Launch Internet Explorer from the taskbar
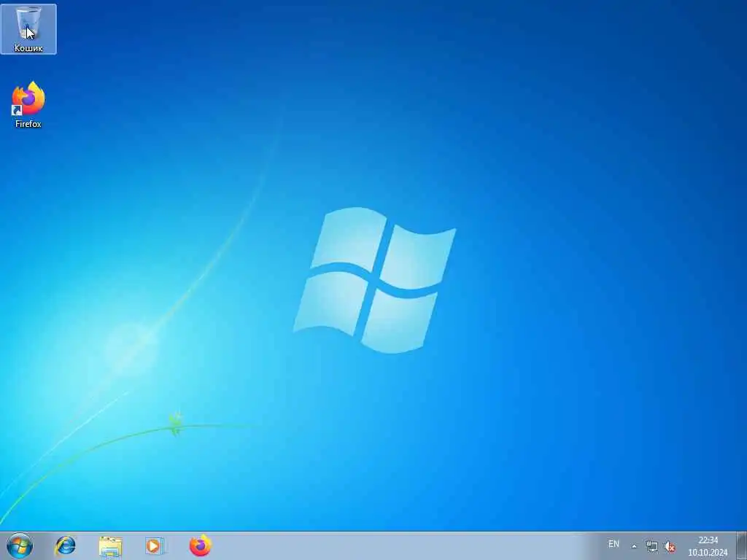The height and width of the screenshot is (560, 747). tap(65, 545)
